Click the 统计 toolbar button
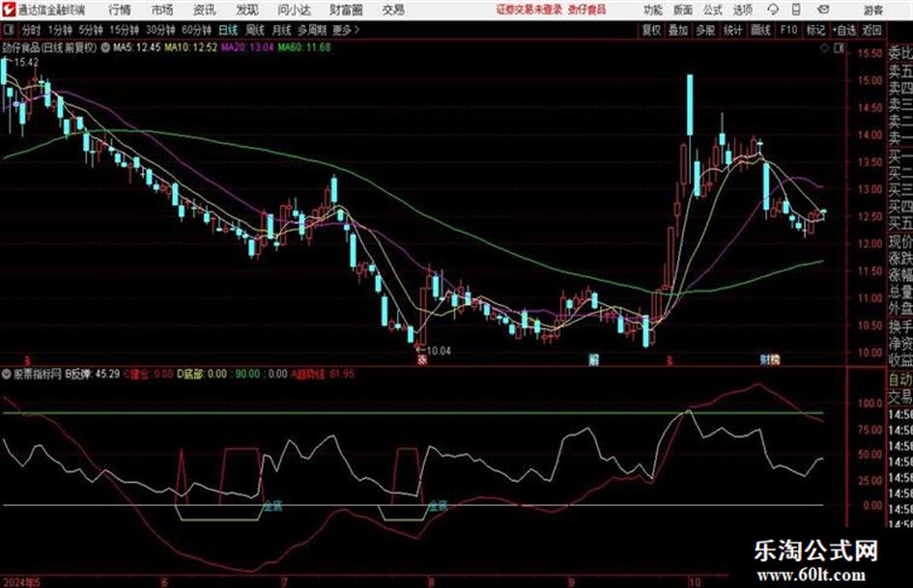Screen dimensions: 913x588 click(x=732, y=30)
